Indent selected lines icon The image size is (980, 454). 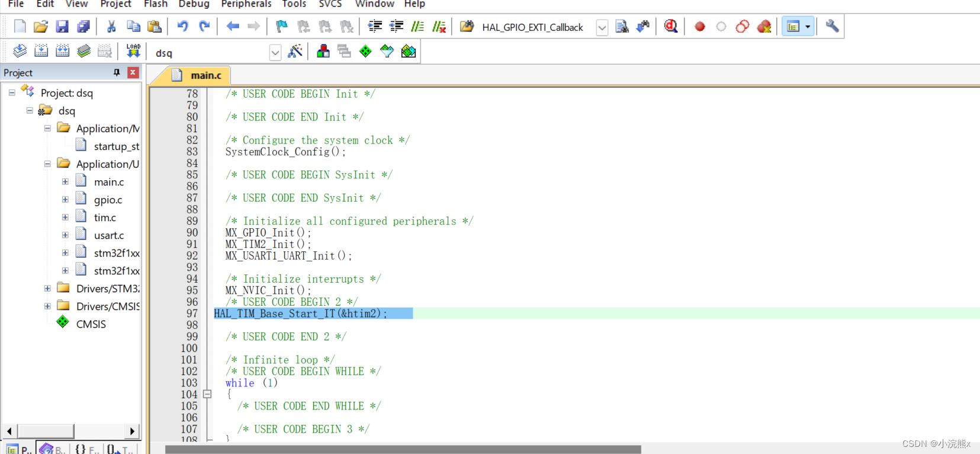point(375,27)
